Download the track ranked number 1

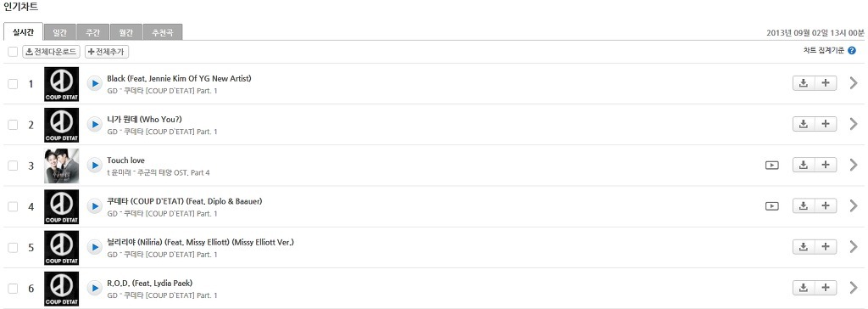[804, 83]
